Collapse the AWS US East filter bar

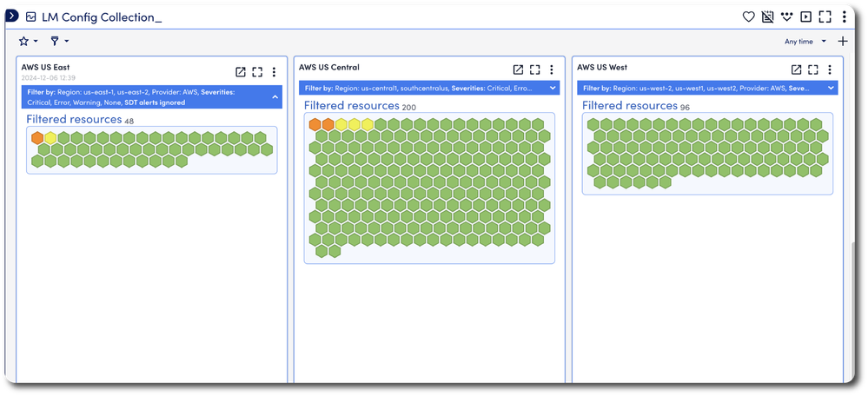[275, 96]
